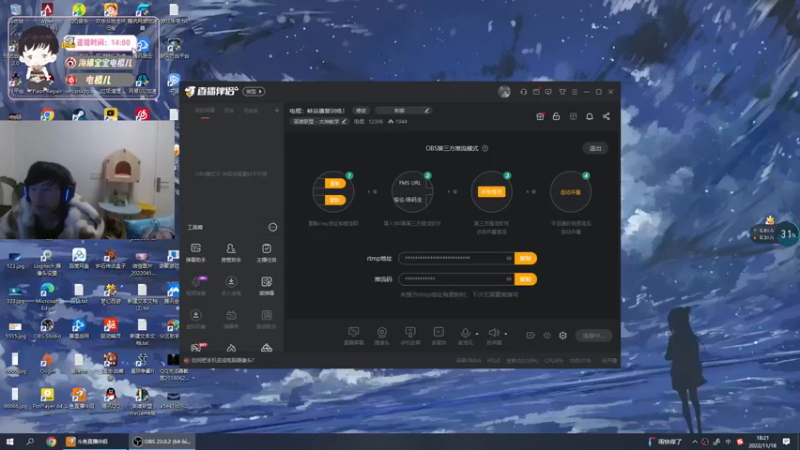Open the greyed download tool in toolbox third row
The width and height of the screenshot is (800, 450).
point(196,319)
